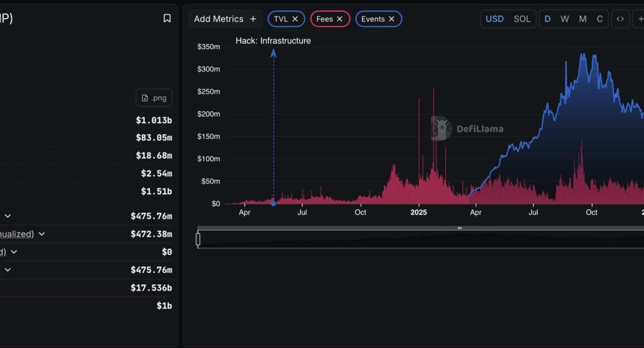
Task: Switch denomination to USD
Action: pos(494,19)
